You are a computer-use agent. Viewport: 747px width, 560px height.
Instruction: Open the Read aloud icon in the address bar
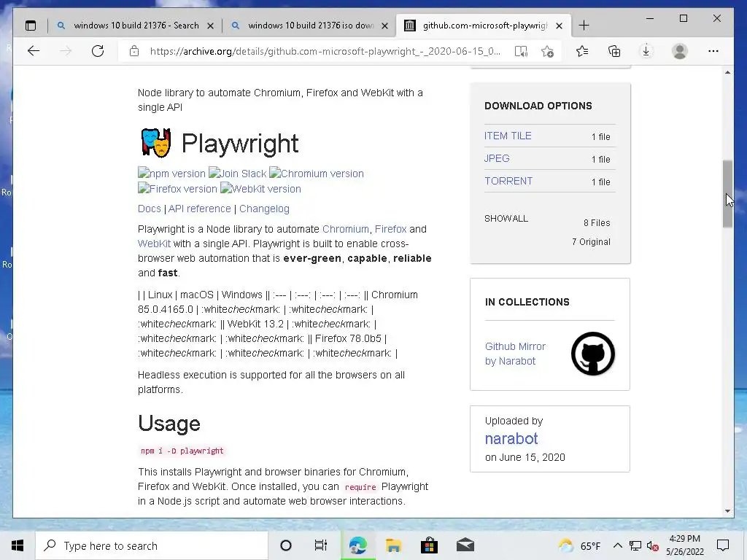click(521, 51)
